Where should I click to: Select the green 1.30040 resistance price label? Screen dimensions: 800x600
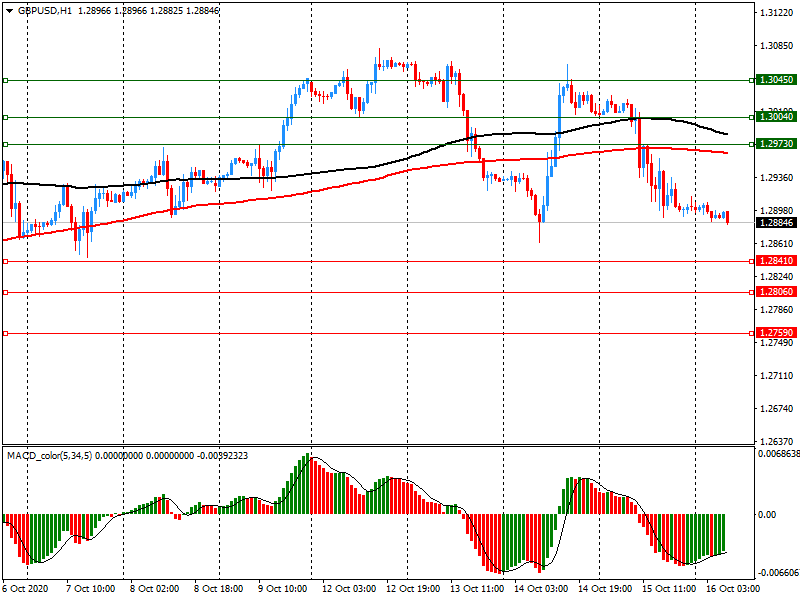[x=776, y=117]
